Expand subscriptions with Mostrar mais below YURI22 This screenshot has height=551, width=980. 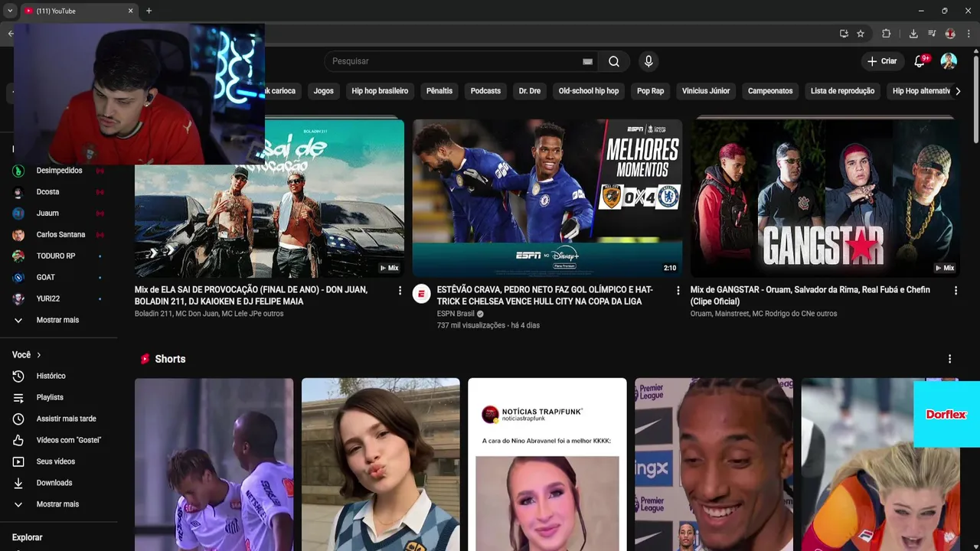pyautogui.click(x=58, y=320)
